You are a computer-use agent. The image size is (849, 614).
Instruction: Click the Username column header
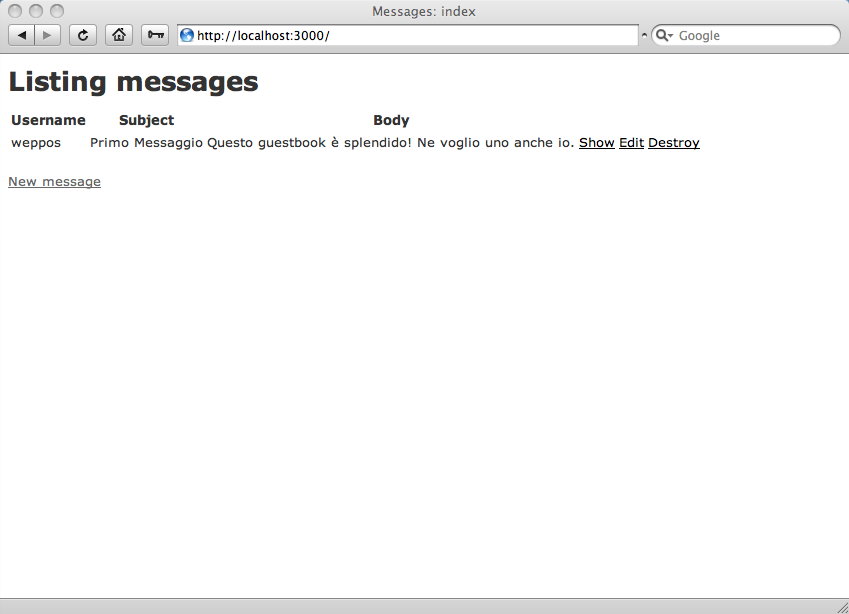point(48,120)
